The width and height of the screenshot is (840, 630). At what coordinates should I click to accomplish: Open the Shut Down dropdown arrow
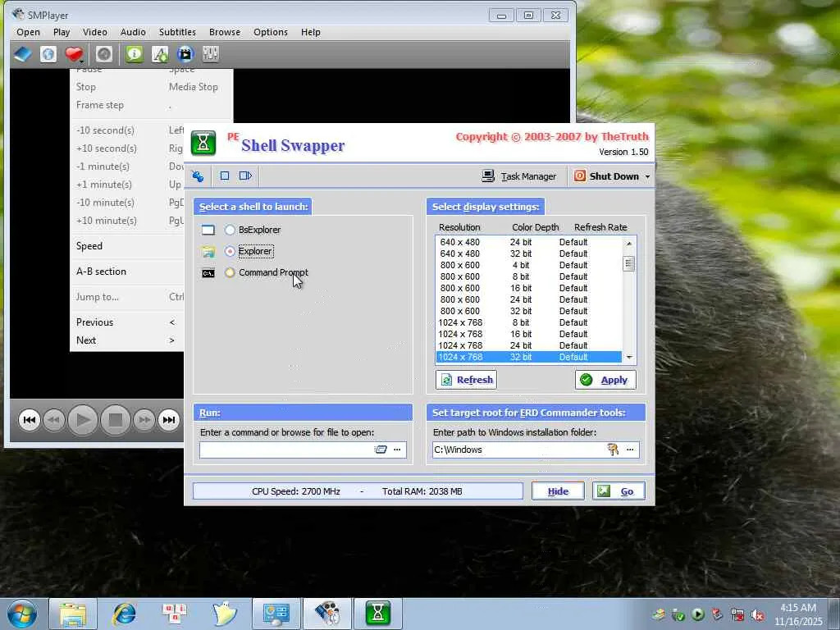pos(647,176)
